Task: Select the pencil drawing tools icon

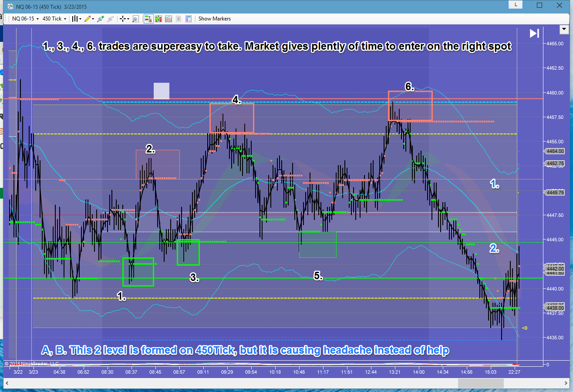Action: [x=88, y=19]
